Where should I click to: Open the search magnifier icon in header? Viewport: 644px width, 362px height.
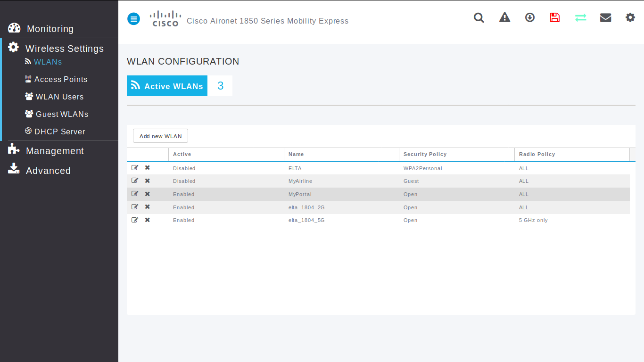coord(479,18)
